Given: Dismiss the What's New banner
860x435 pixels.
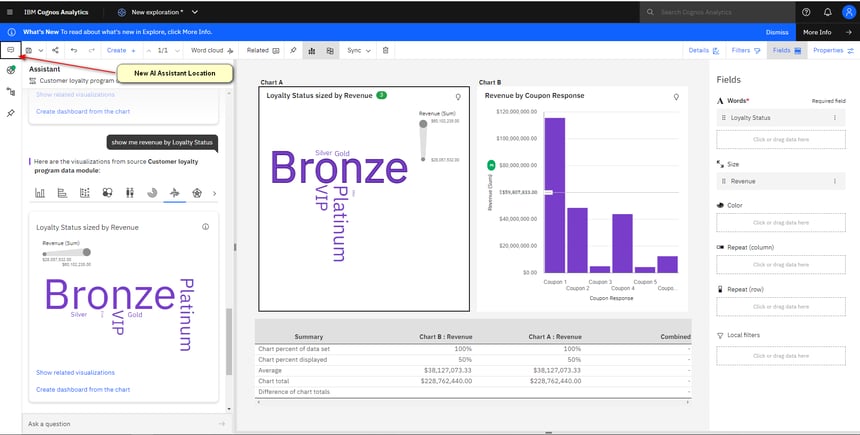Looking at the screenshot, I should 777,32.
